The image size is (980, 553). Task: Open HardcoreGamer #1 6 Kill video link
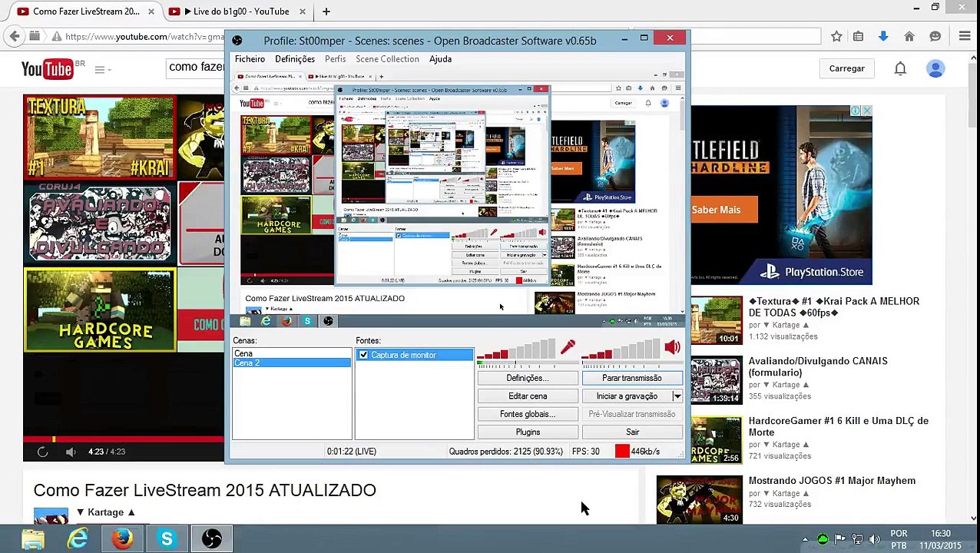click(x=838, y=426)
